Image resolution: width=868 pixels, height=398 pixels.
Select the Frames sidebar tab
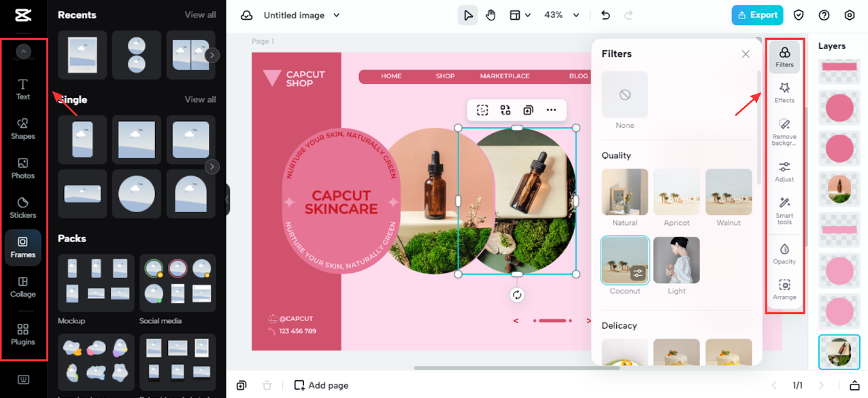pos(23,248)
